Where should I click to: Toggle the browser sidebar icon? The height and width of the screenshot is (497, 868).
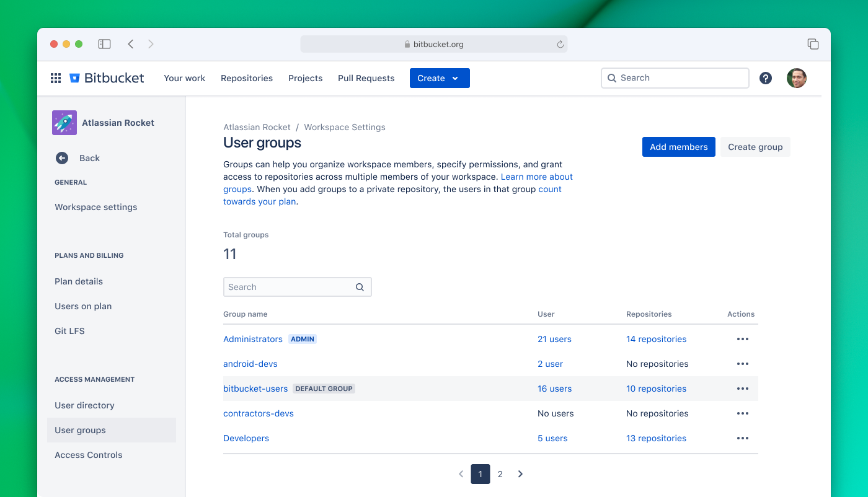point(105,44)
